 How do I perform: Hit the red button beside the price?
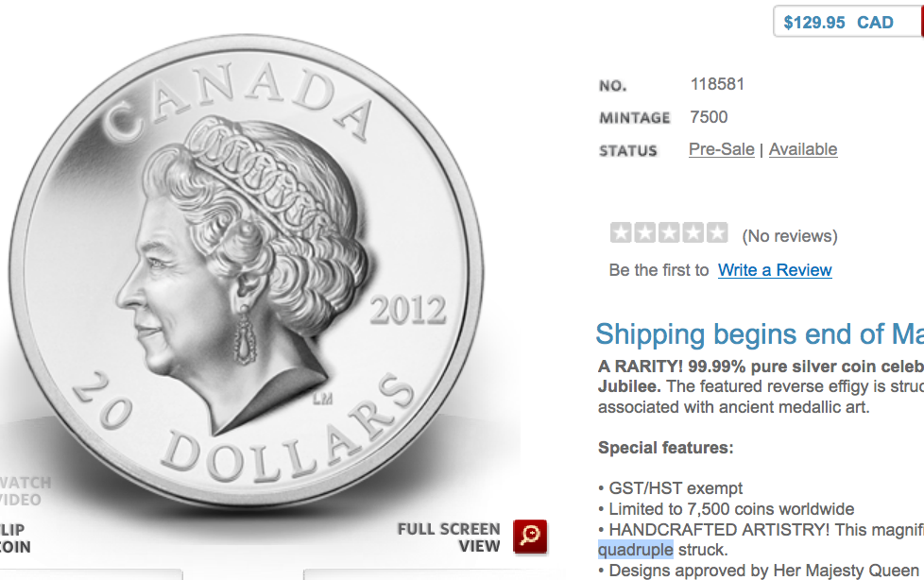click(x=922, y=23)
